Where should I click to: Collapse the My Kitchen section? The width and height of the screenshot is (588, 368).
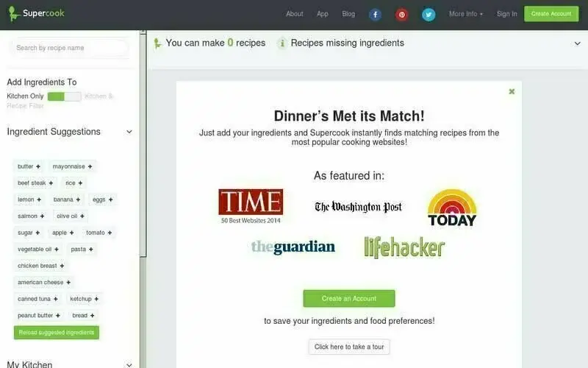point(129,364)
